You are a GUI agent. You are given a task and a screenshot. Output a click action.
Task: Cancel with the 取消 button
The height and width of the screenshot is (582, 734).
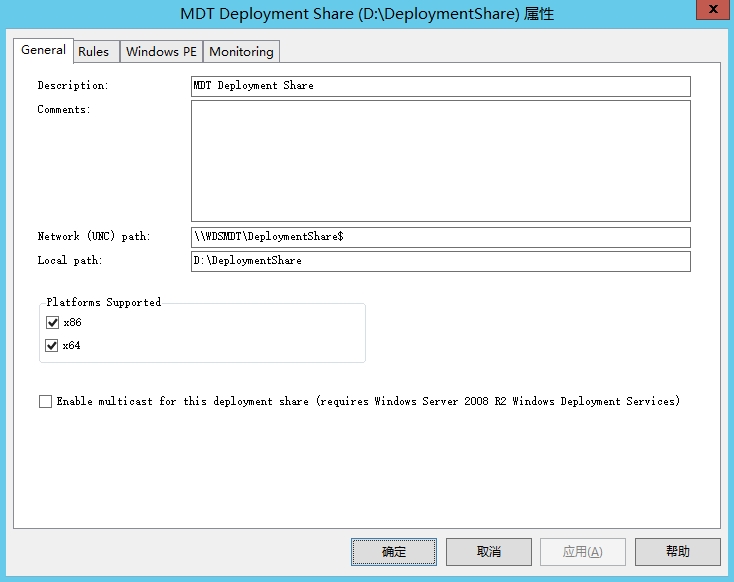coord(489,552)
